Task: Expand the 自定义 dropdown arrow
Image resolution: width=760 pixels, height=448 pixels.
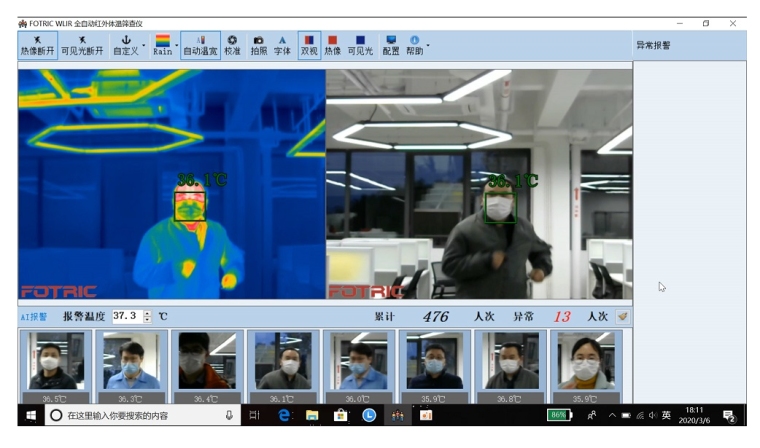Action: click(x=144, y=45)
